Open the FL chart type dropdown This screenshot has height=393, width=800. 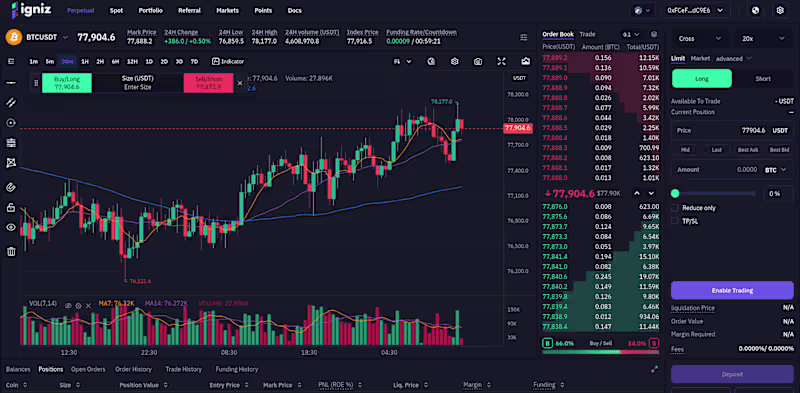coord(403,61)
